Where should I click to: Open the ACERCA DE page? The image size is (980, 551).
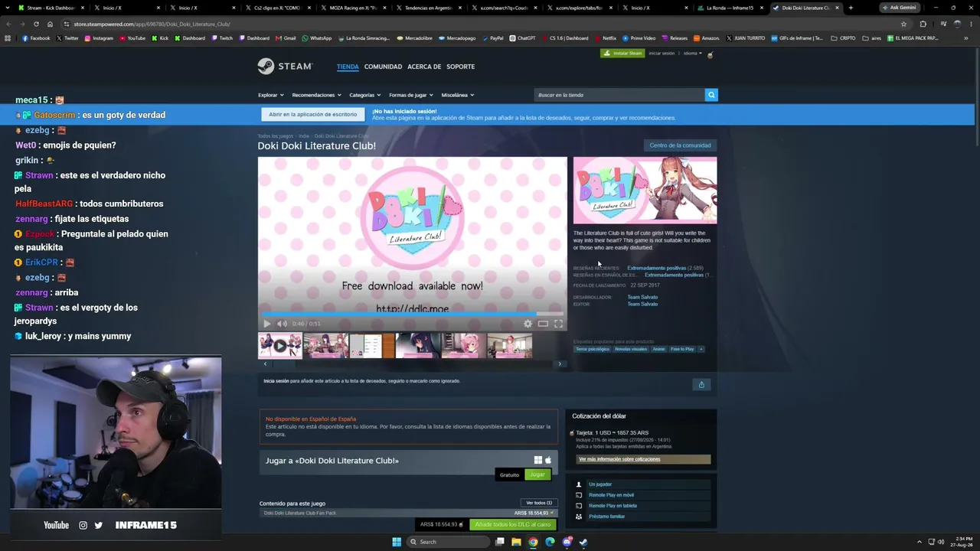pos(424,67)
